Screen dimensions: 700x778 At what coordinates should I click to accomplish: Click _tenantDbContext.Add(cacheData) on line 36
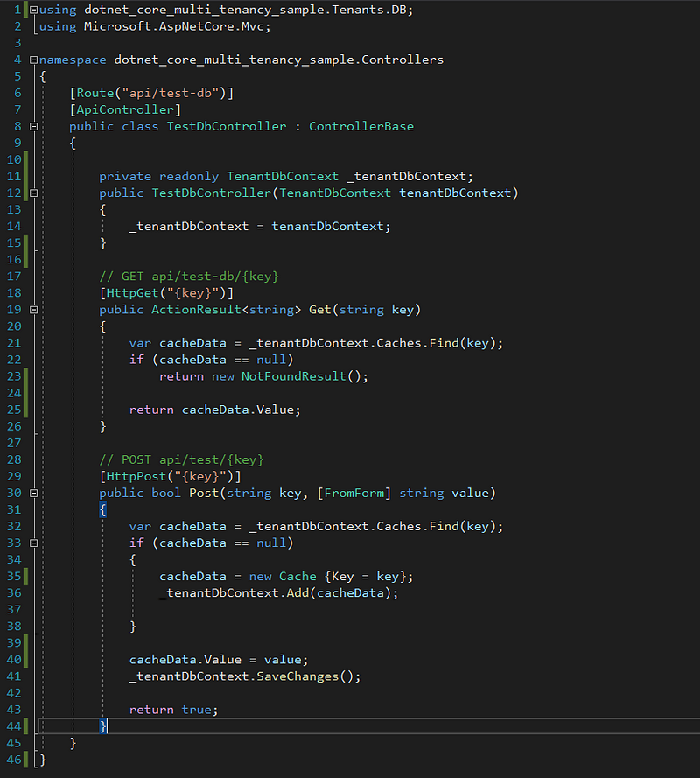tap(276, 593)
